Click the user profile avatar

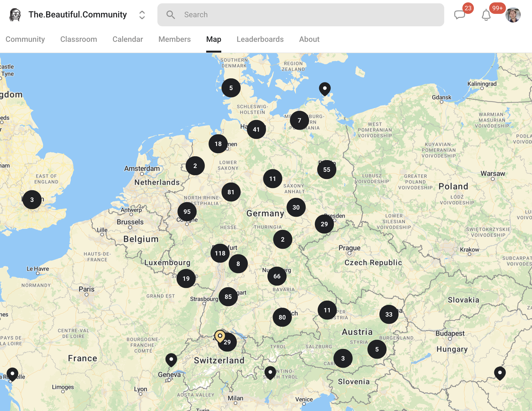click(x=513, y=15)
